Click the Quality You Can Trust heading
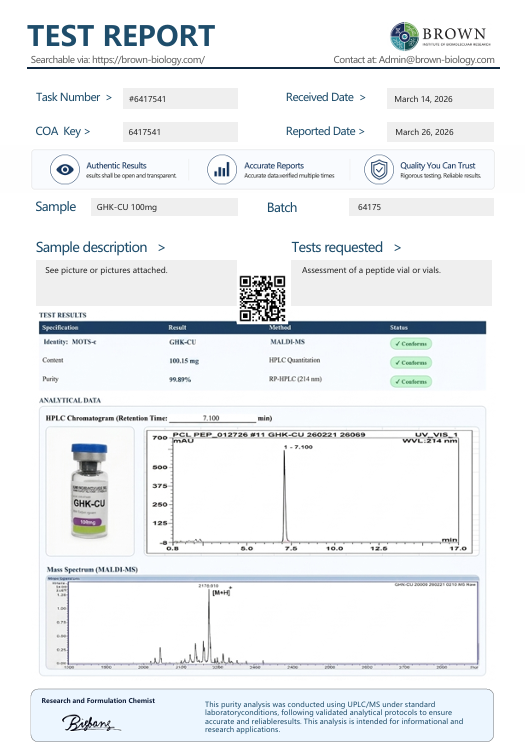 [x=438, y=166]
